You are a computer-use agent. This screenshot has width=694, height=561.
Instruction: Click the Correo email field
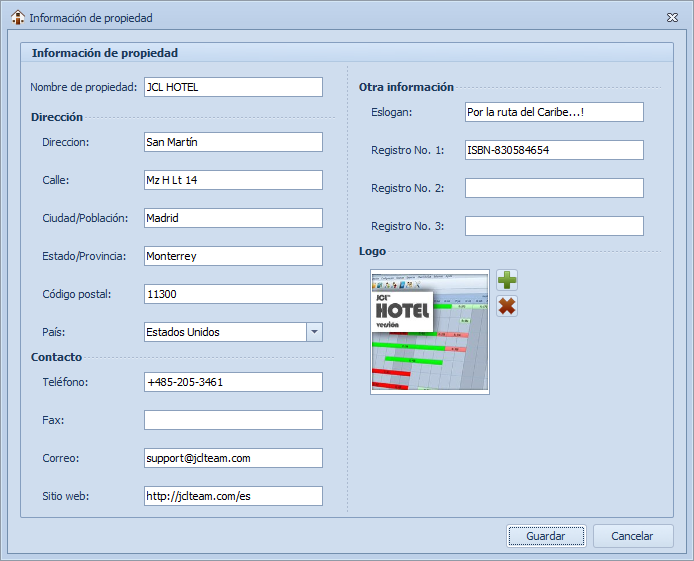[x=233, y=458]
